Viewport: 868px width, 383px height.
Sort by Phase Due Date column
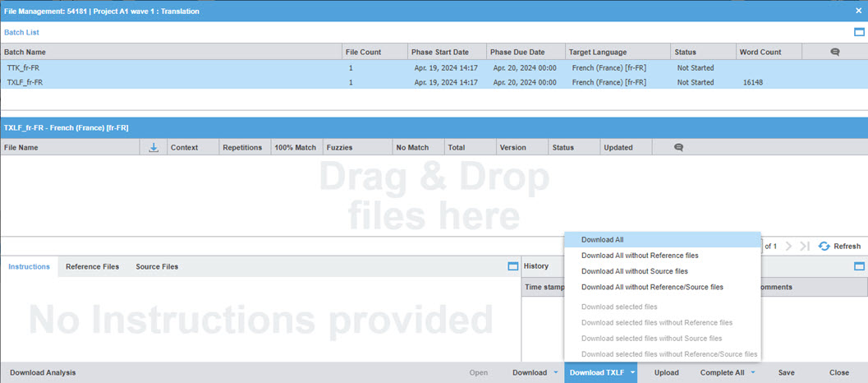tap(517, 52)
